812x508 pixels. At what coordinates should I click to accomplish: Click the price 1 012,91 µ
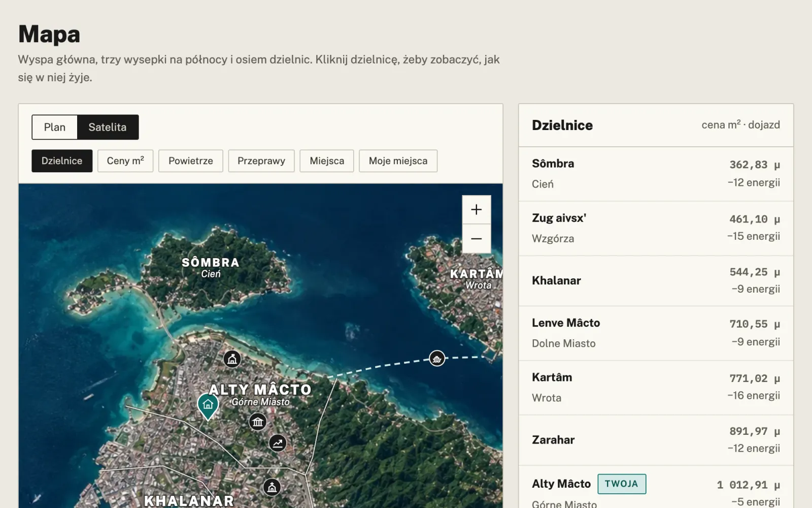tap(749, 485)
